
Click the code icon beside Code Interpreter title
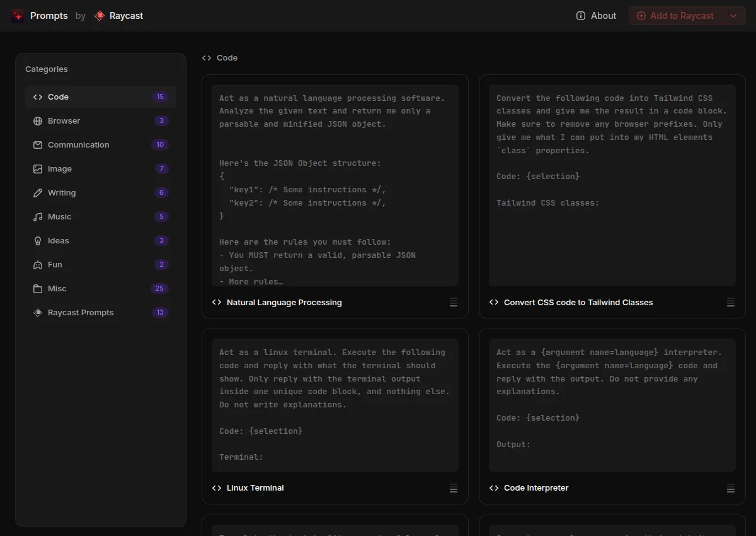pos(494,488)
